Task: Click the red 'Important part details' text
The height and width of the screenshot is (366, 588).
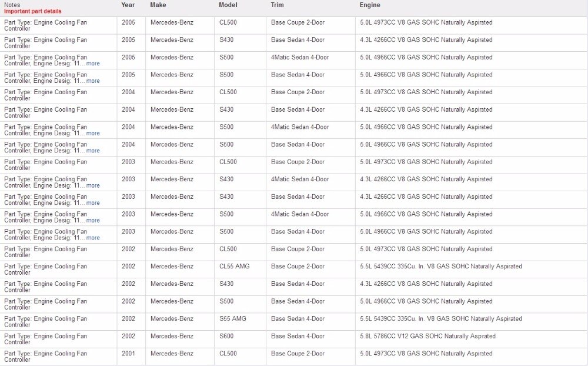Action: tap(32, 11)
